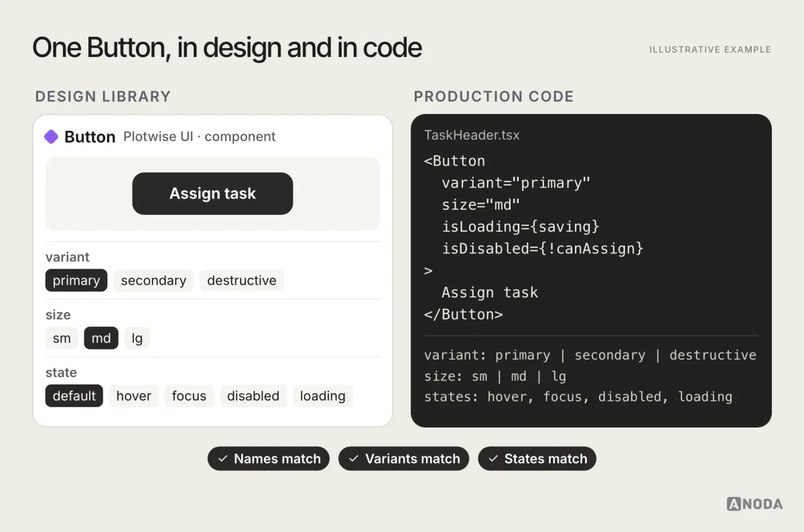Click the "variant: primary | secondary | destructive" line
The width and height of the screenshot is (804, 532).
pyautogui.click(x=590, y=355)
